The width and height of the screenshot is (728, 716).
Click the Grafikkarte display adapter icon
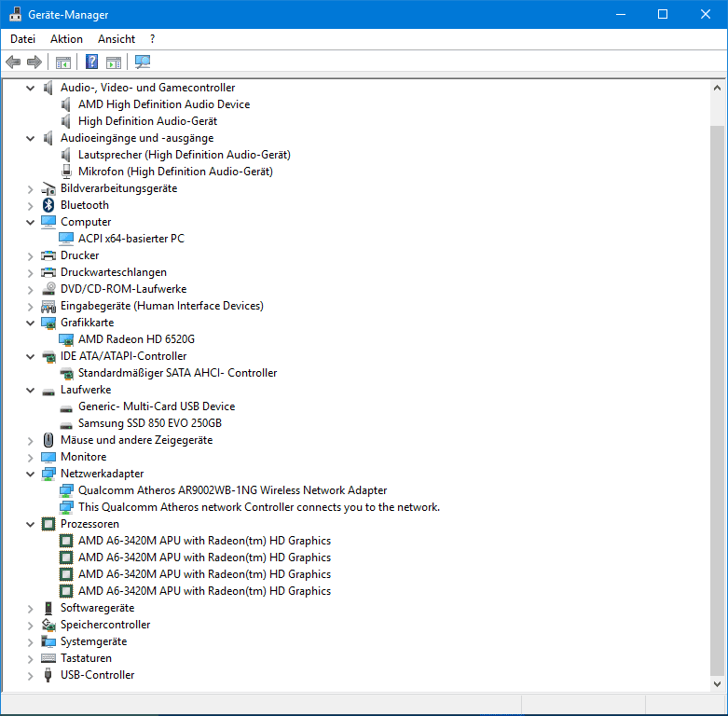click(48, 323)
